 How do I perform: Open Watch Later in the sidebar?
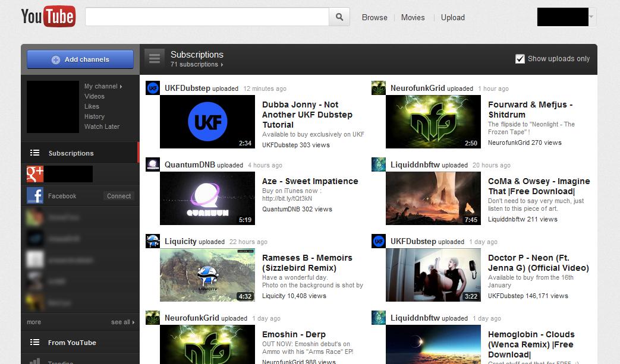click(x=102, y=126)
